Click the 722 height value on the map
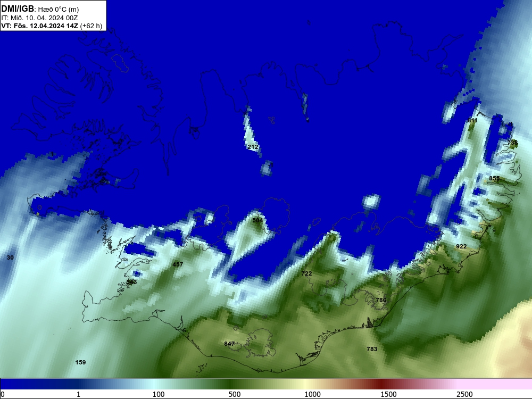The width and height of the screenshot is (532, 399). tap(306, 273)
